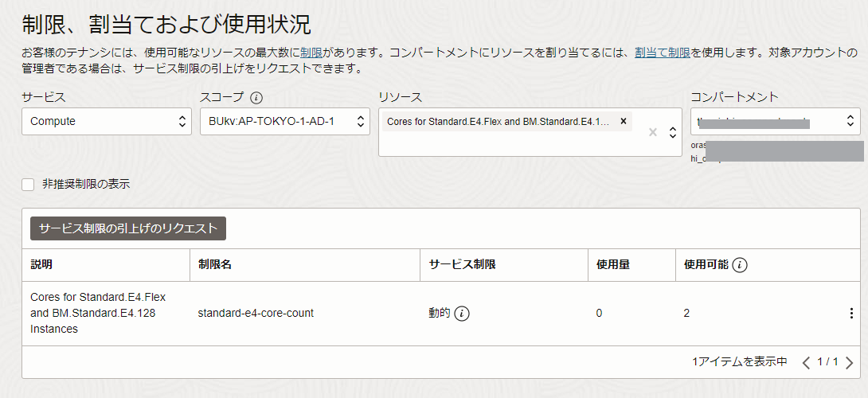Expand the リソース multi-select arrows

point(673,132)
